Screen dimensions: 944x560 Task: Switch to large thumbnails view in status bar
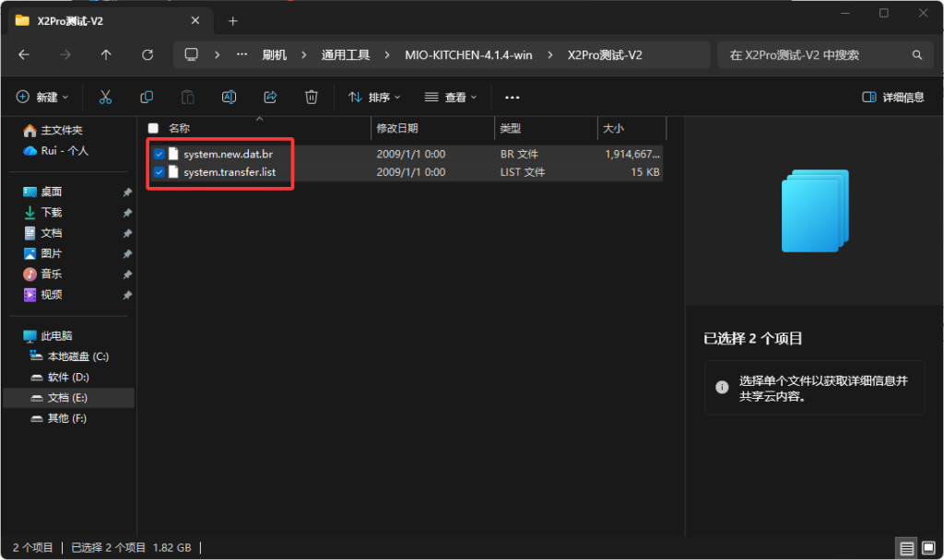point(928,548)
